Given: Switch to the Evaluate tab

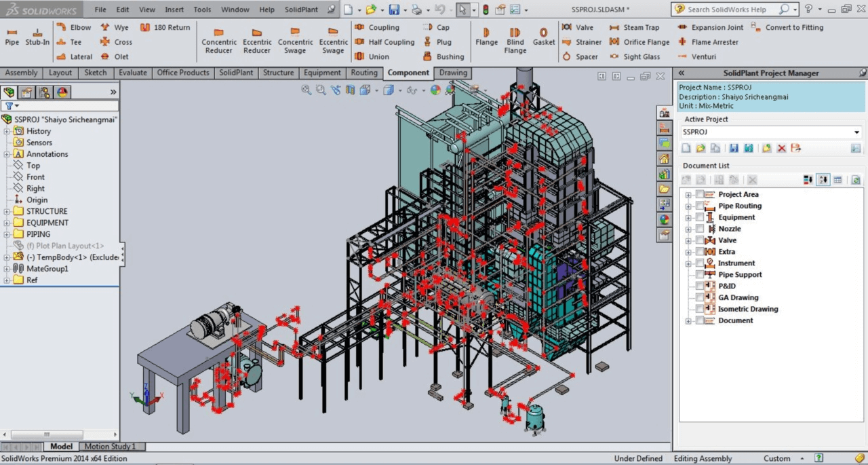Looking at the screenshot, I should [132, 73].
